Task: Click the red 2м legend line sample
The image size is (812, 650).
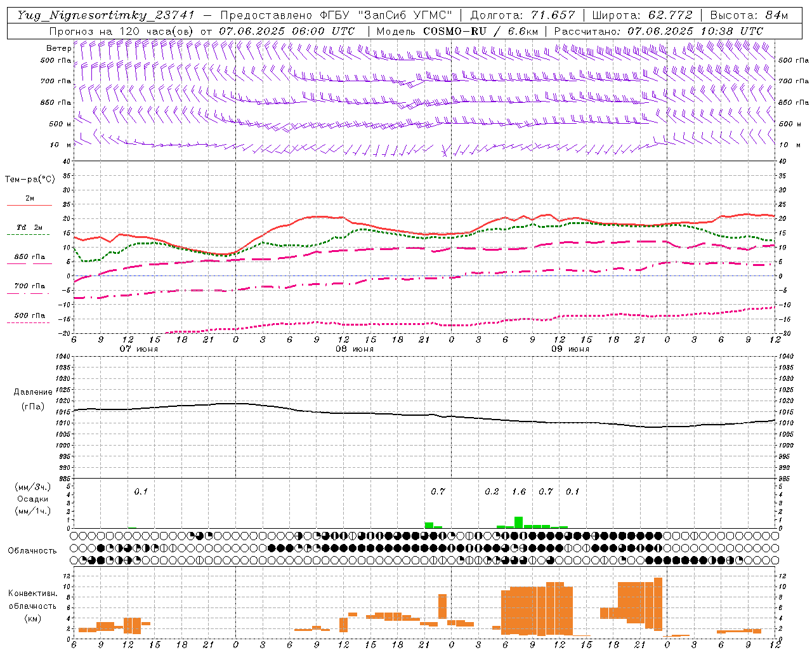Action: [29, 205]
